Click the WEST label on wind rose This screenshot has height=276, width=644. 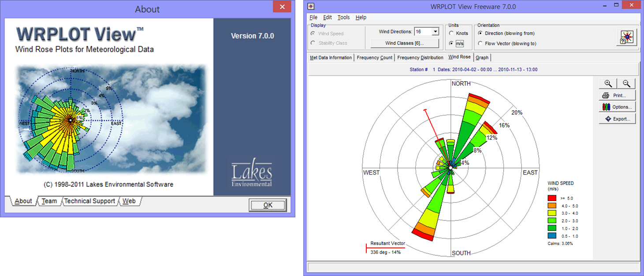(x=371, y=173)
